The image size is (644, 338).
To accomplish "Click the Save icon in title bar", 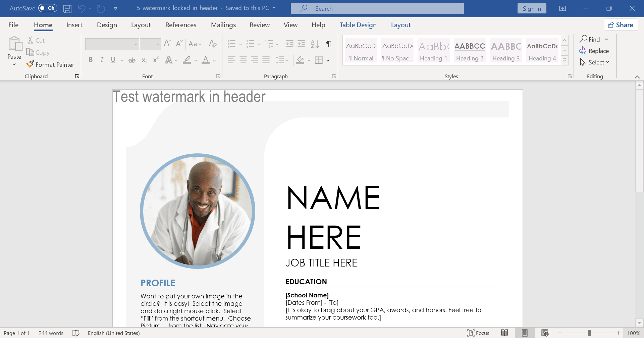I will [x=67, y=9].
